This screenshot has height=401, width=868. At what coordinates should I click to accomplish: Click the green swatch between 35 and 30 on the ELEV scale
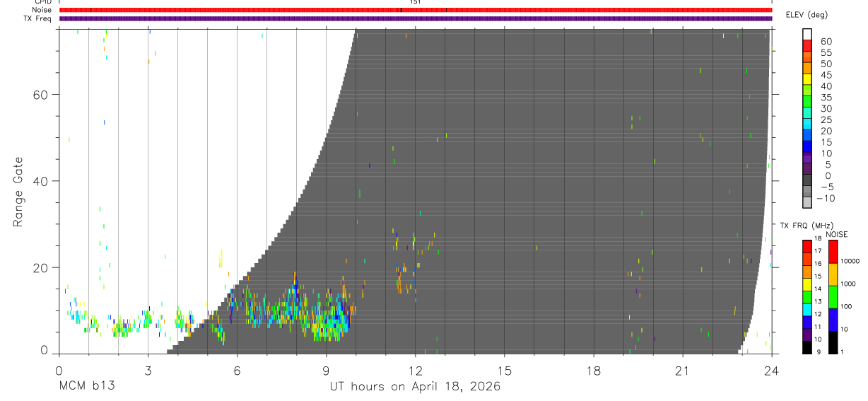(807, 102)
